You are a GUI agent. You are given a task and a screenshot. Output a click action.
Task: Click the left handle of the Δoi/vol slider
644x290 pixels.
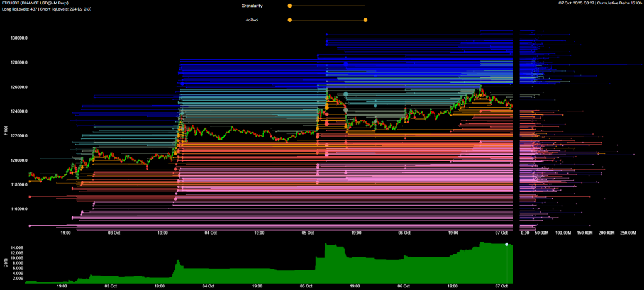coord(289,20)
